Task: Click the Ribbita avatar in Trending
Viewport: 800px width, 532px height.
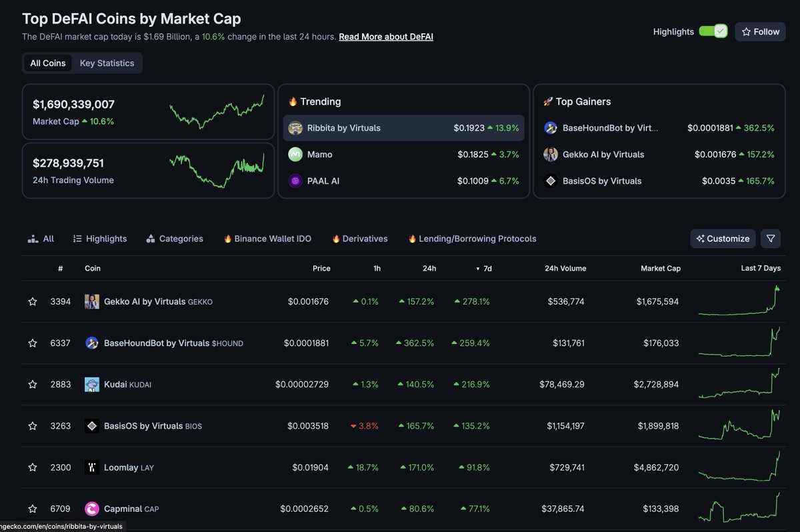Action: [295, 128]
